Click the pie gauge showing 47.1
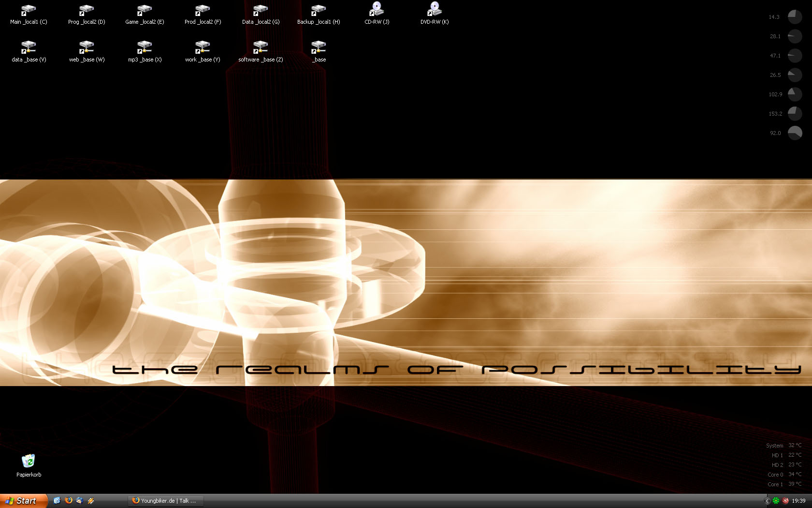 [795, 56]
